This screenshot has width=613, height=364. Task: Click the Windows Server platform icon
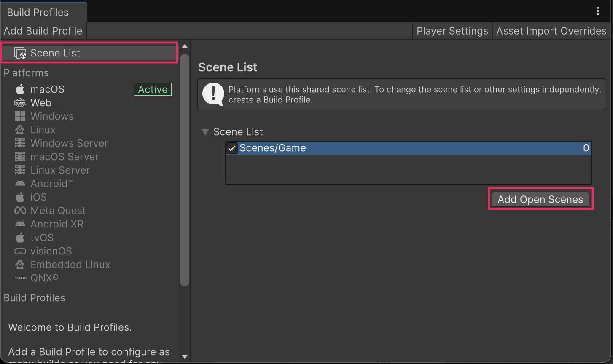20,143
